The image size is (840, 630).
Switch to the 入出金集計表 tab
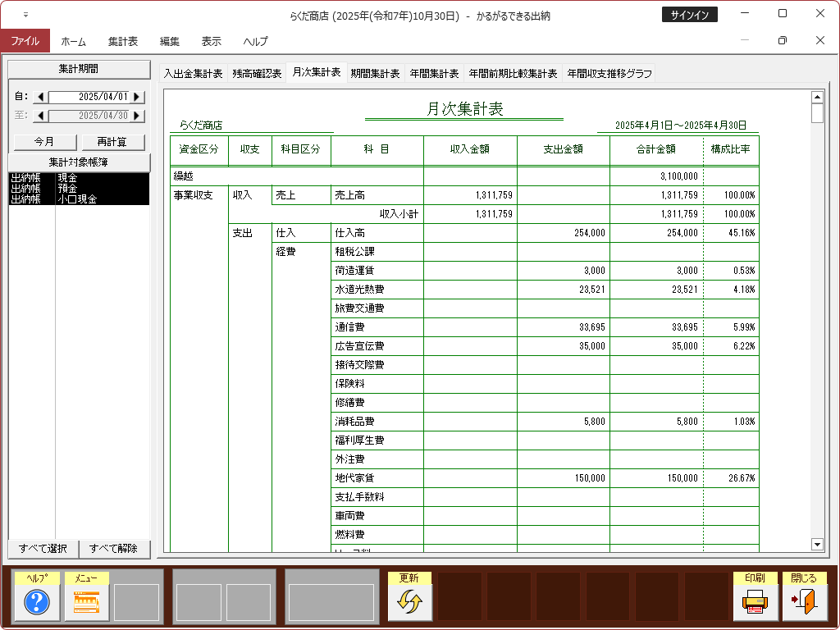193,74
